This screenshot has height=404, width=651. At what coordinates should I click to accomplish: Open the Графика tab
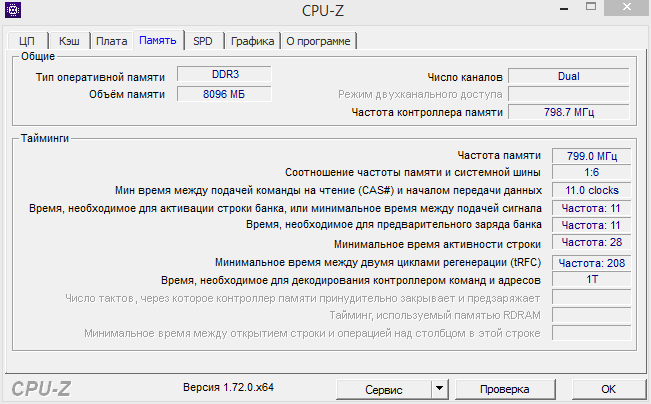click(252, 41)
